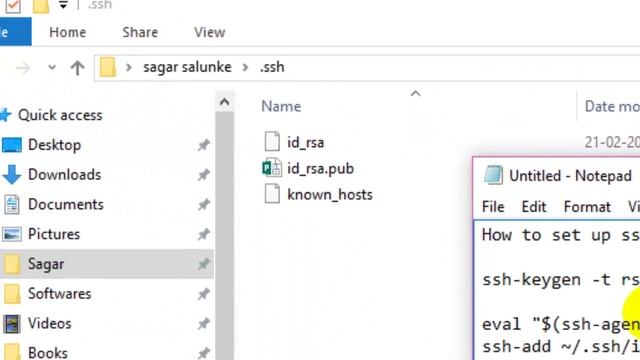
Task: Click the Forward navigation arrow
Action: pyautogui.click(x=23, y=67)
